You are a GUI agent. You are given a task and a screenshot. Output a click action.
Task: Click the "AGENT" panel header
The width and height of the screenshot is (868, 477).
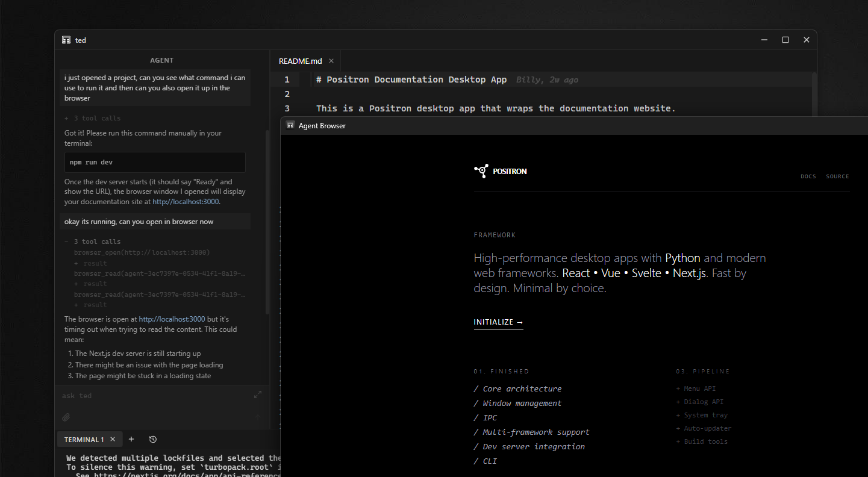[x=161, y=60]
